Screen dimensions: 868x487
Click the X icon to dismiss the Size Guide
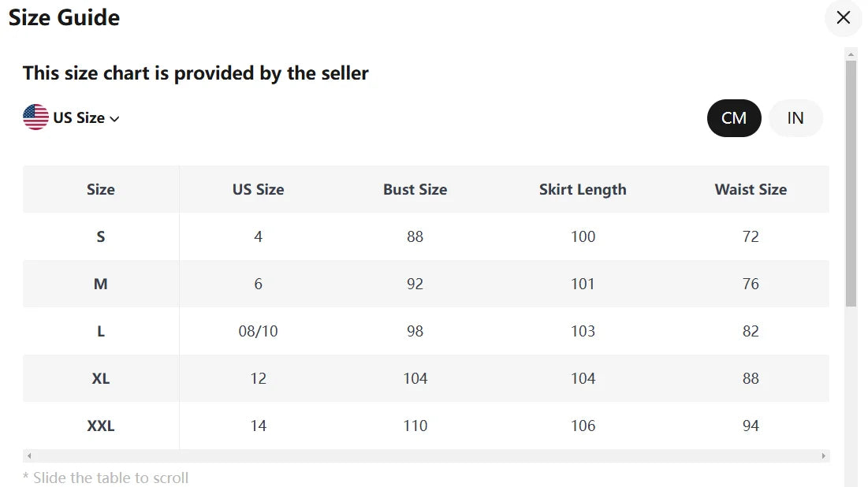coord(843,17)
